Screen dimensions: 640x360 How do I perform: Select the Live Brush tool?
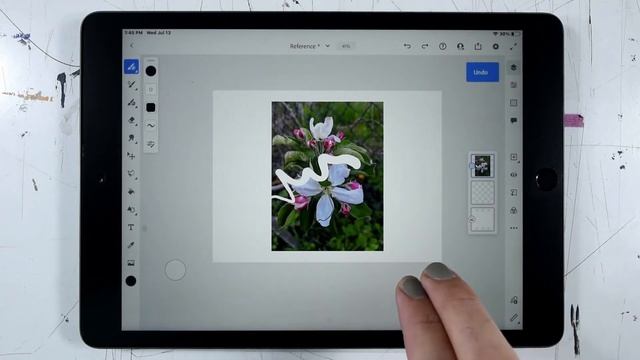click(131, 84)
